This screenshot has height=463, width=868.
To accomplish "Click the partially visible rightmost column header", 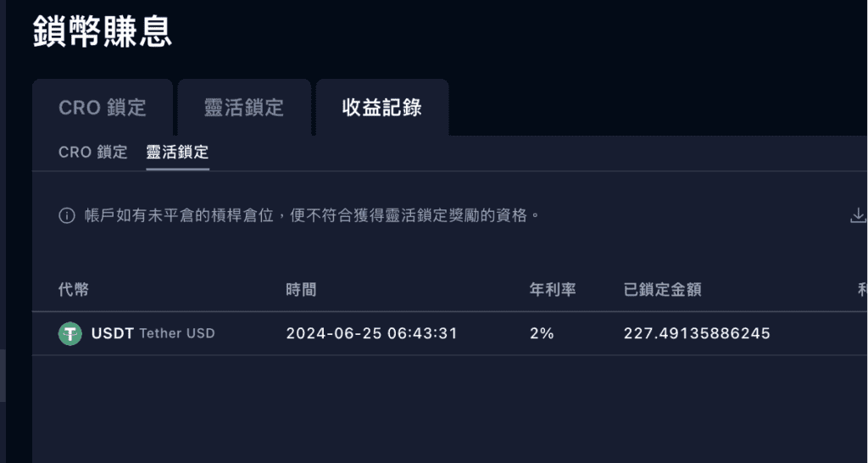I will [x=862, y=289].
